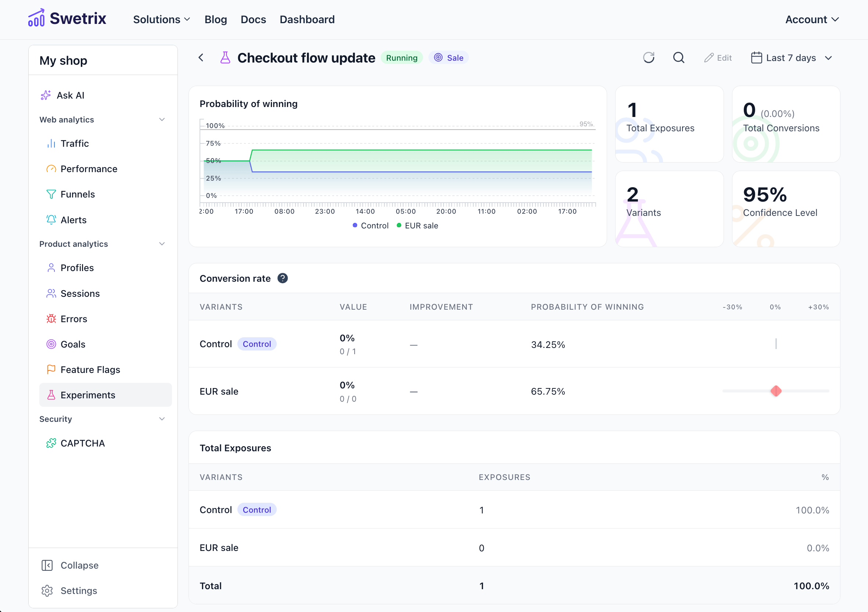Collapse the Web analytics section
Image resolution: width=868 pixels, height=612 pixels.
click(x=162, y=120)
